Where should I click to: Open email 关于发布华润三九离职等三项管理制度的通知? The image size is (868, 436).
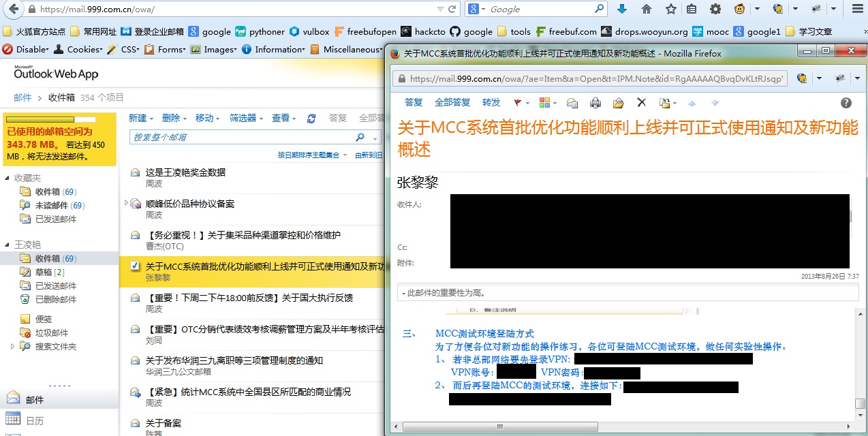tap(234, 360)
